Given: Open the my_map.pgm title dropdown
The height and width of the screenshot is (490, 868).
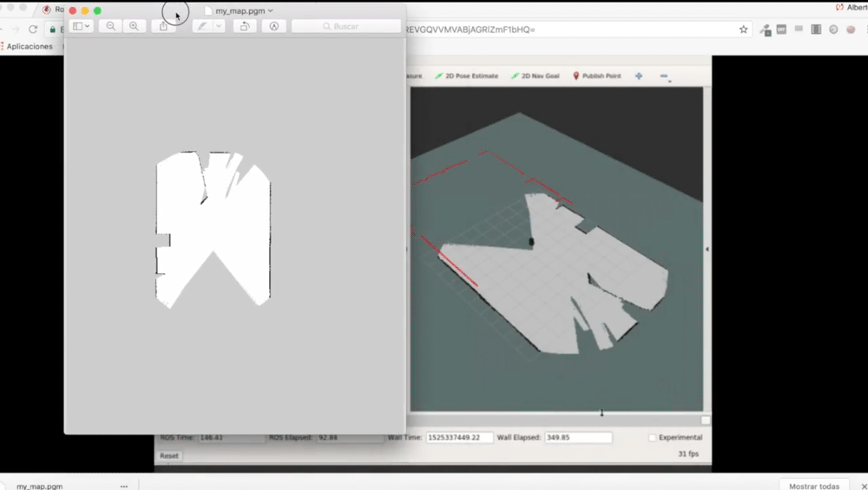Looking at the screenshot, I should coord(240,10).
